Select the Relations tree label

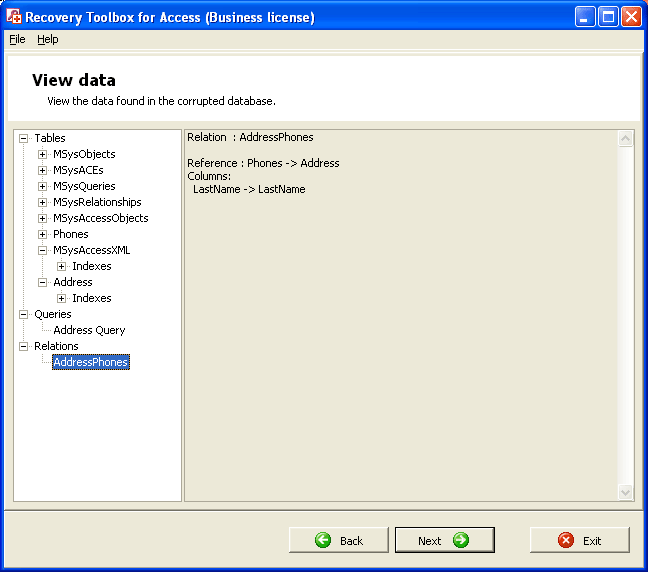[x=56, y=346]
